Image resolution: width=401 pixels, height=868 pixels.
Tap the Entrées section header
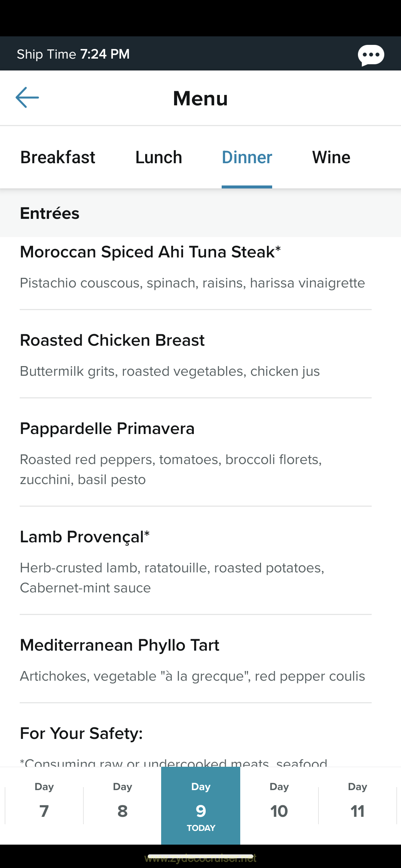tap(50, 213)
